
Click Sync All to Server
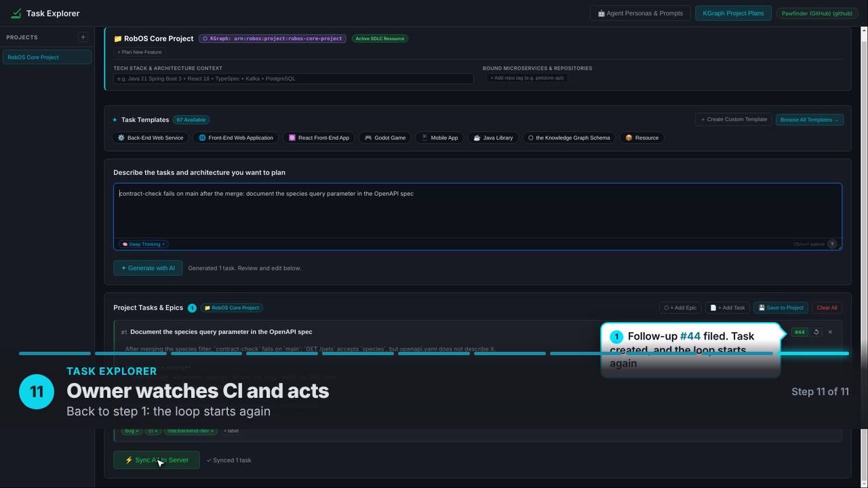pos(157,460)
